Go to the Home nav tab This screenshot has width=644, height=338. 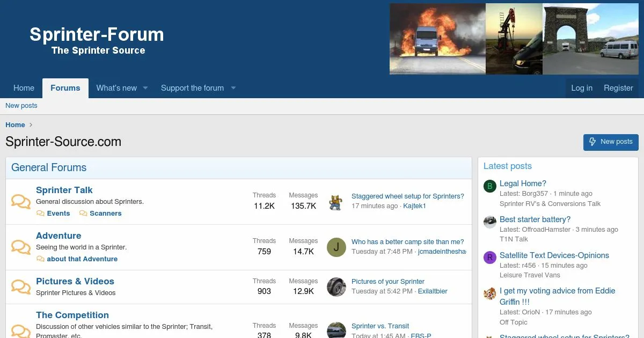click(x=24, y=88)
